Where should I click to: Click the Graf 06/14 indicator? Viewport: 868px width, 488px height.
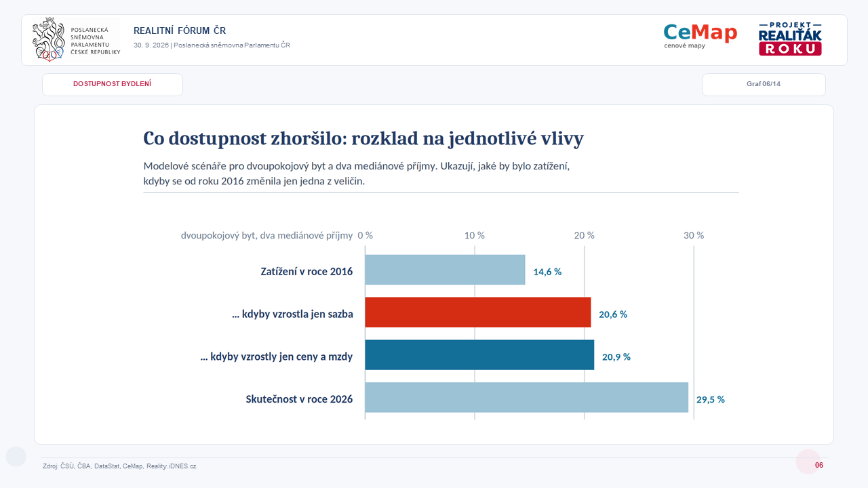click(x=764, y=85)
